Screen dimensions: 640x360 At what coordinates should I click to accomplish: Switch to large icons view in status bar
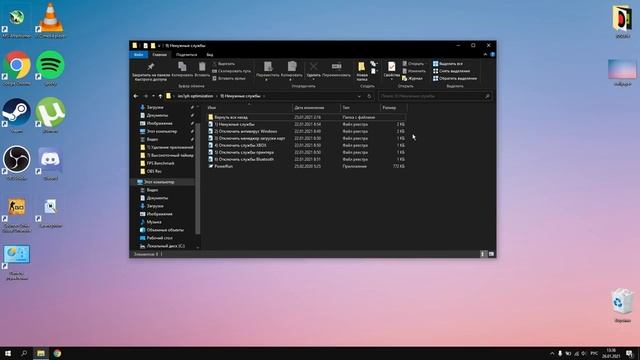[x=491, y=254]
